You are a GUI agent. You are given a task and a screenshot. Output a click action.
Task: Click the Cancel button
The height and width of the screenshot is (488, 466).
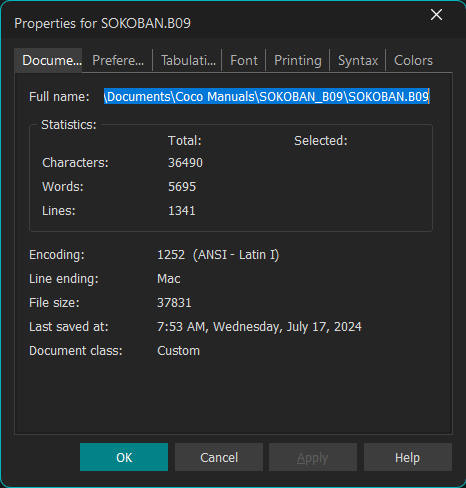pos(219,457)
